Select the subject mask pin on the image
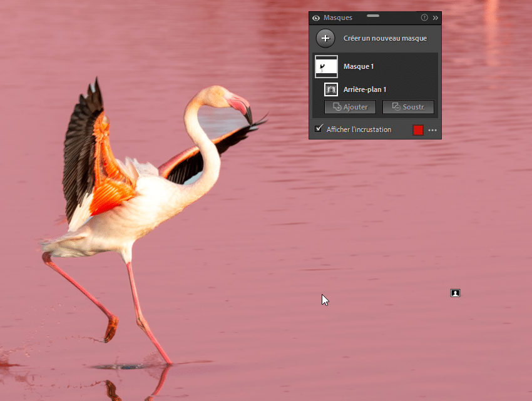Screen dimensions: 532x401 pyautogui.click(x=455, y=293)
